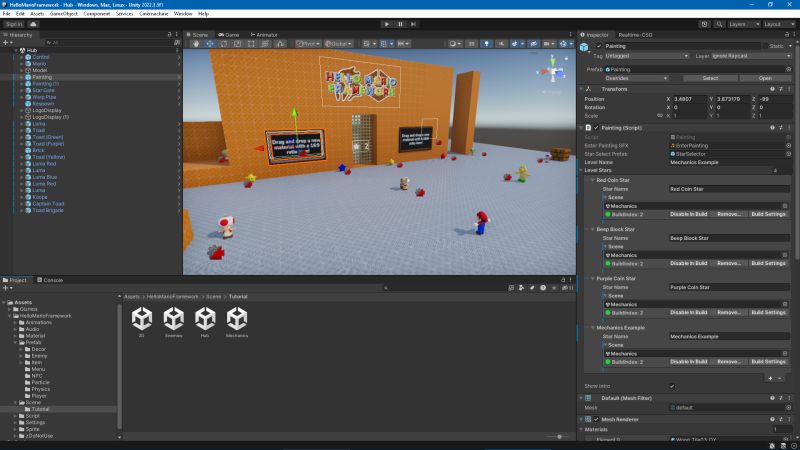
Task: Open the Mechanics scene asset thumbnail
Action: coord(237,319)
